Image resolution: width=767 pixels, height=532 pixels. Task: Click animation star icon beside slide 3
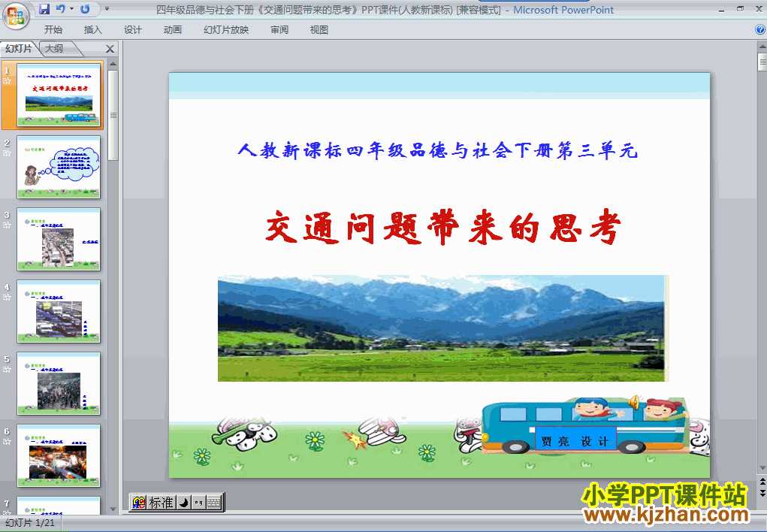tap(7, 225)
